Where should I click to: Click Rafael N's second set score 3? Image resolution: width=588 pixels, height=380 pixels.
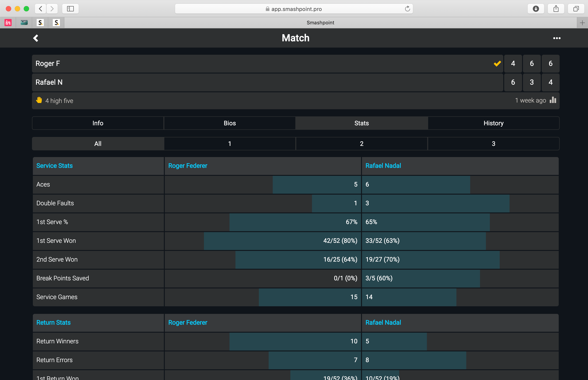pyautogui.click(x=532, y=82)
